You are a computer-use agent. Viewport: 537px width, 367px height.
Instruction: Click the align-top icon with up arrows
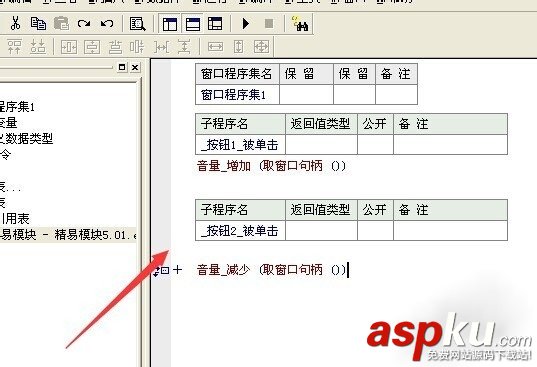click(14, 47)
